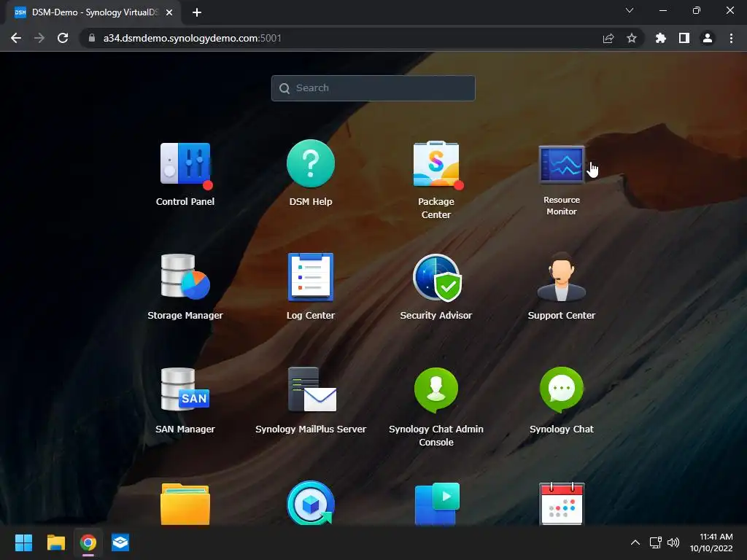The width and height of the screenshot is (747, 560).
Task: Open the blue box app in taskbar
Action: 120,542
